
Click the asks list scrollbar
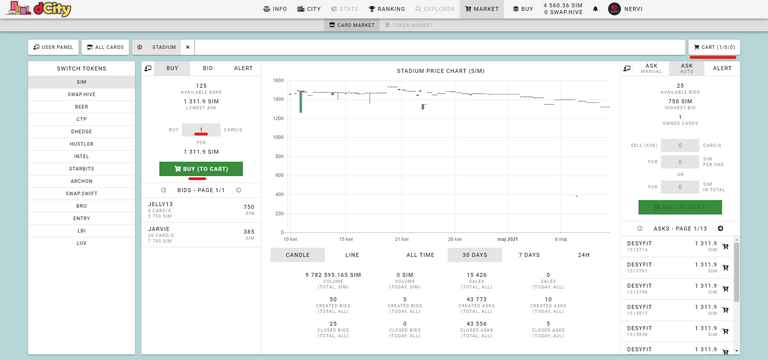736,271
